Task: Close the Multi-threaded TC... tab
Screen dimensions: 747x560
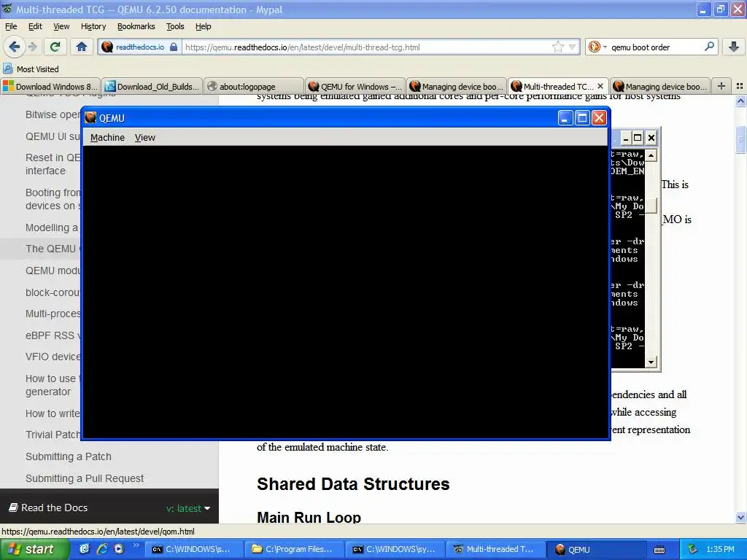Action: (x=600, y=86)
